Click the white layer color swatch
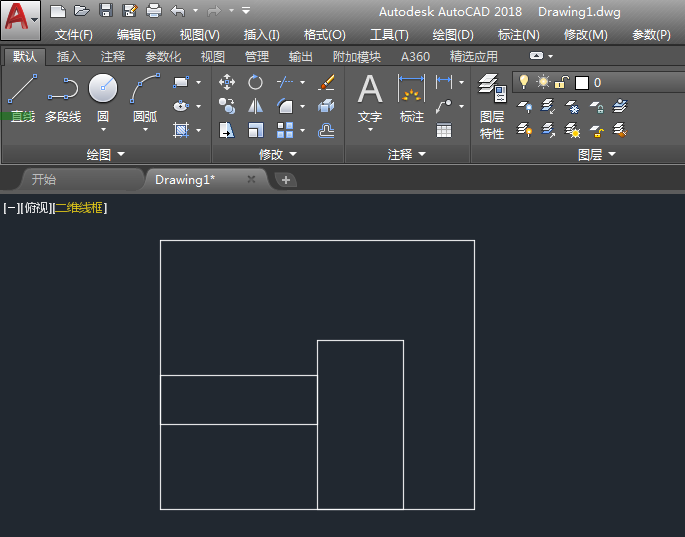This screenshot has height=537, width=685. coord(582,83)
